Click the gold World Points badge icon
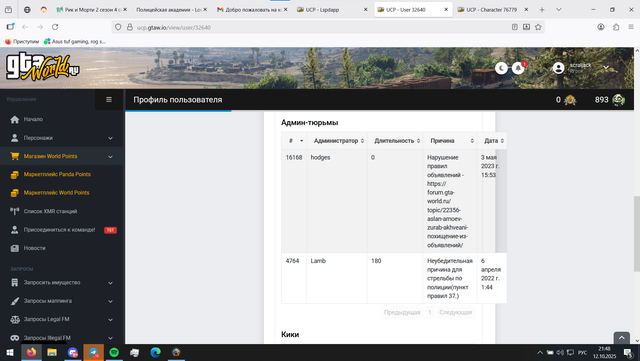The image size is (640, 361). (x=570, y=100)
